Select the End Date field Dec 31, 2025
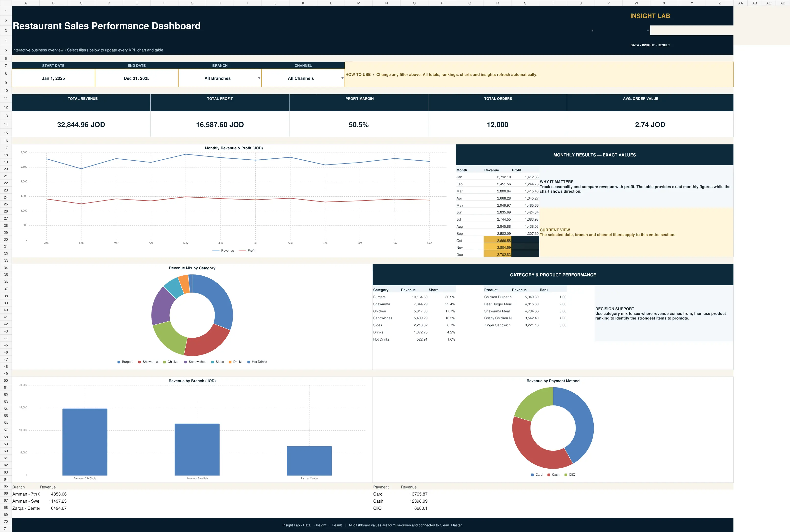Viewport: 790px width, 532px height. click(137, 78)
